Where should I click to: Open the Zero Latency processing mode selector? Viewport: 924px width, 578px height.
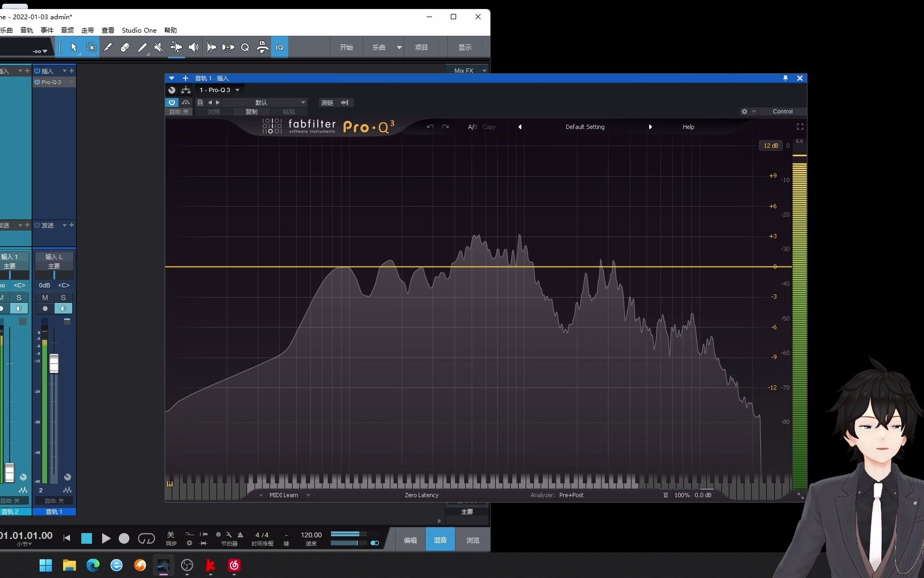[x=421, y=495]
